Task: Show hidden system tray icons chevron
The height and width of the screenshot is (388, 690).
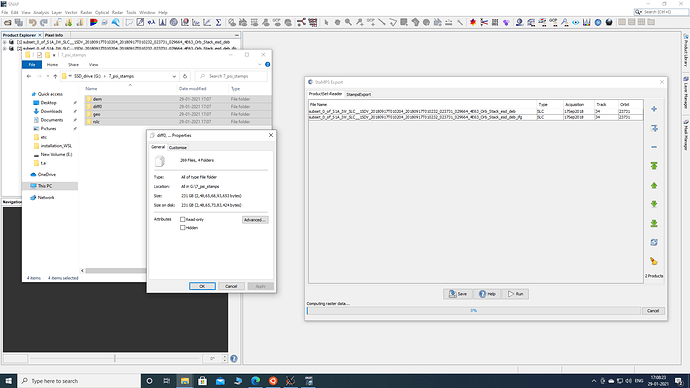Action: pos(594,381)
